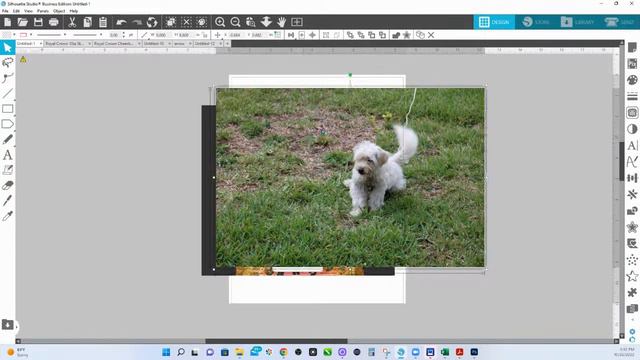Screen dimensions: 640x360
Task: Switch to the Design tab
Action: click(x=494, y=22)
